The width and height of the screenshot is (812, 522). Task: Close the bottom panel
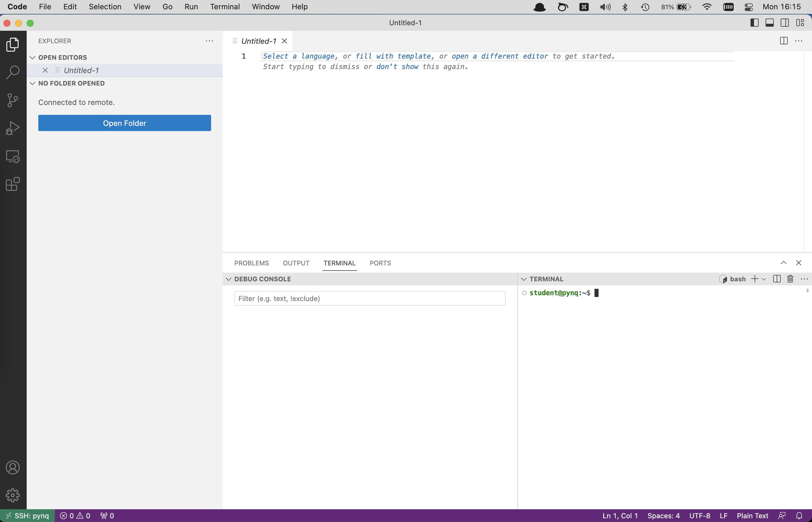pyautogui.click(x=799, y=263)
